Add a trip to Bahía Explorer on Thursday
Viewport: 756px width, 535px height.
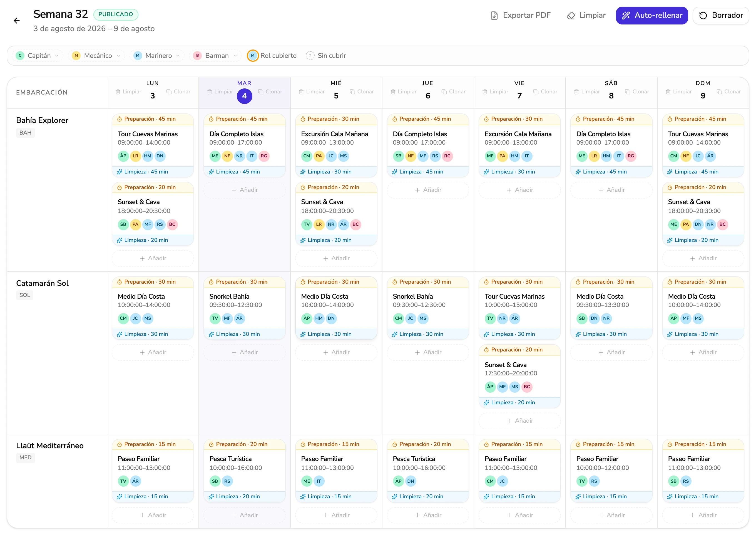pyautogui.click(x=428, y=190)
